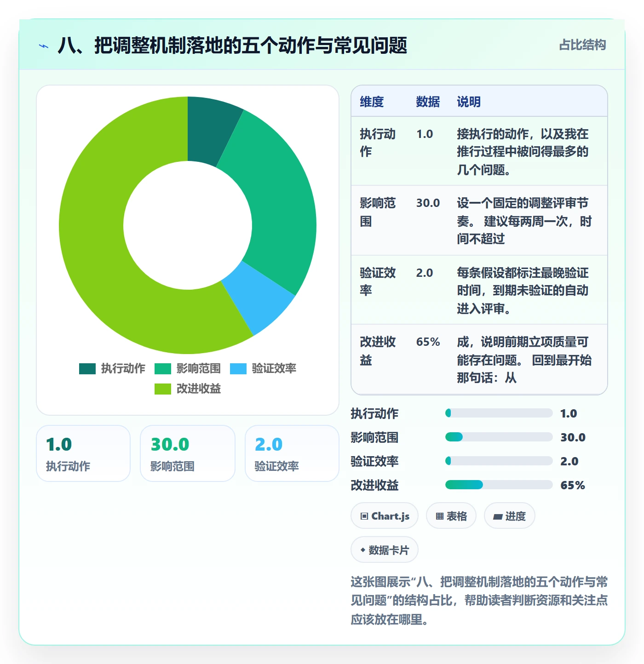Toggle the 验证效率 legend item

[263, 368]
